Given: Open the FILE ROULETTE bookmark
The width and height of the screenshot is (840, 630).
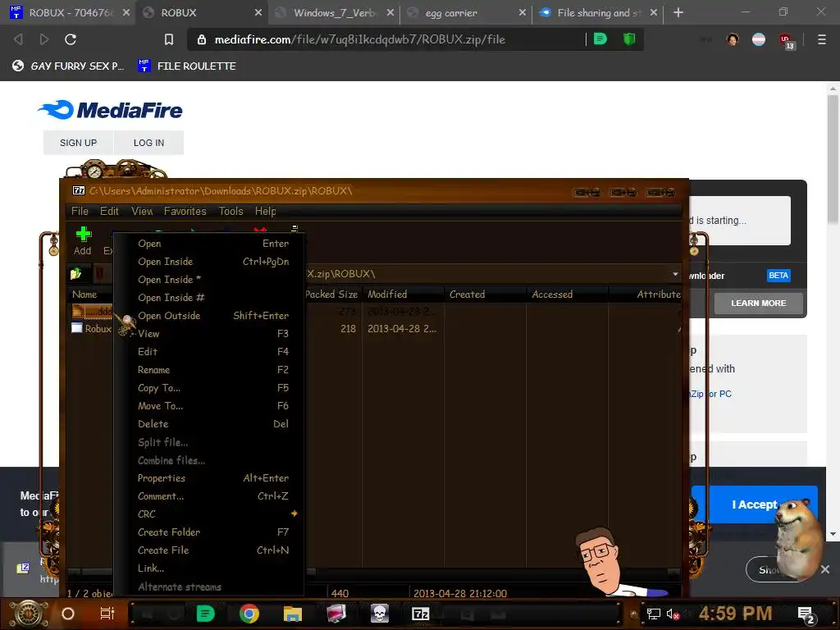Looking at the screenshot, I should click(x=187, y=66).
